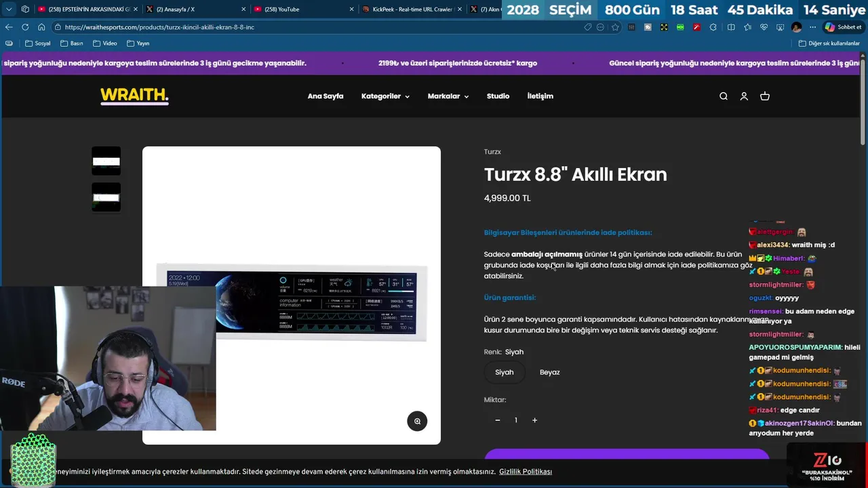This screenshot has height=488, width=868.
Task: Open browser settings three-dot menu
Action: click(x=812, y=27)
